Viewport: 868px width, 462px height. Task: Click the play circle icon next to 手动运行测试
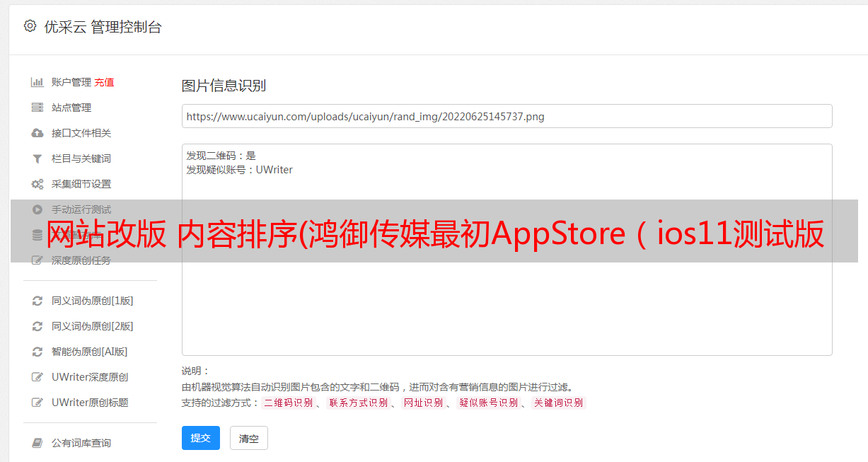(x=37, y=209)
